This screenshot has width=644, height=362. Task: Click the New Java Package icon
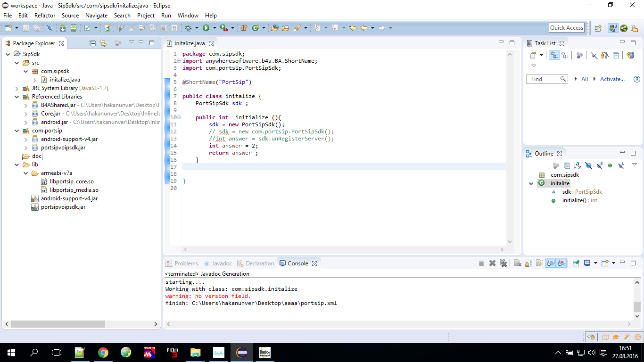click(x=244, y=28)
